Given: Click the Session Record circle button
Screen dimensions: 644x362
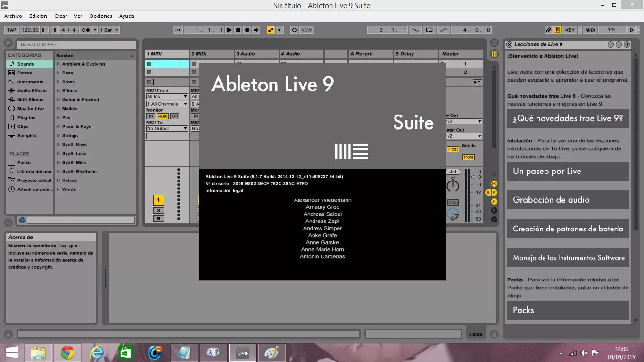Looking at the screenshot, I should [294, 30].
